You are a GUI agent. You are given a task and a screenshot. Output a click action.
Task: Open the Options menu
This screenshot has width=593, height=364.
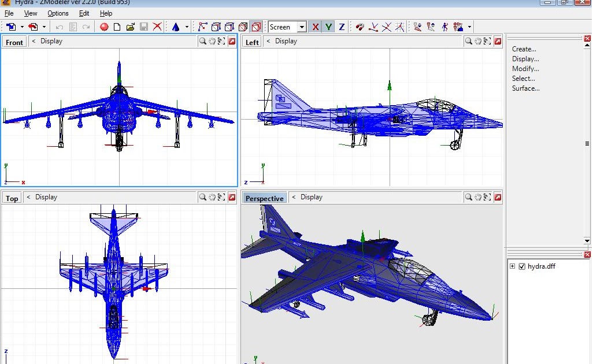[x=58, y=13]
